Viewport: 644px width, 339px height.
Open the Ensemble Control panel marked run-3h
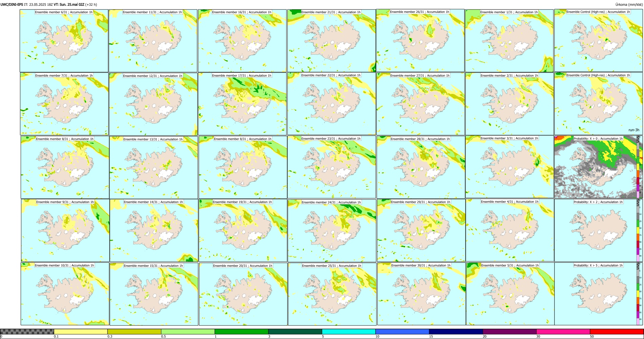(599, 103)
